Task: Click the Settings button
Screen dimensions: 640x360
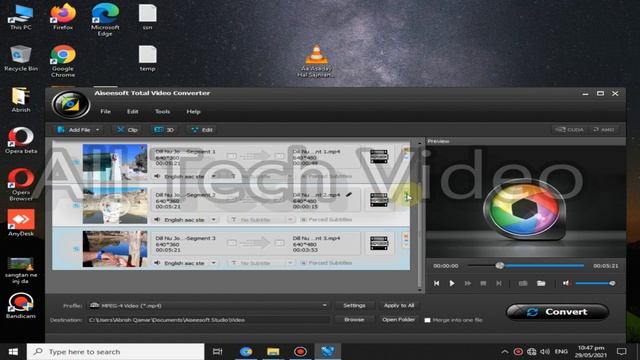Action: click(x=354, y=305)
